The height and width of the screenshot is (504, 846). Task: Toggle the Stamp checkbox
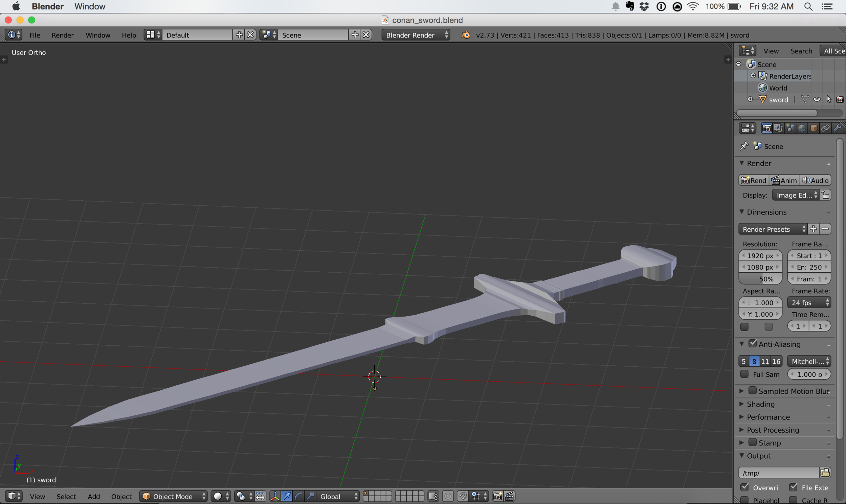pyautogui.click(x=753, y=442)
